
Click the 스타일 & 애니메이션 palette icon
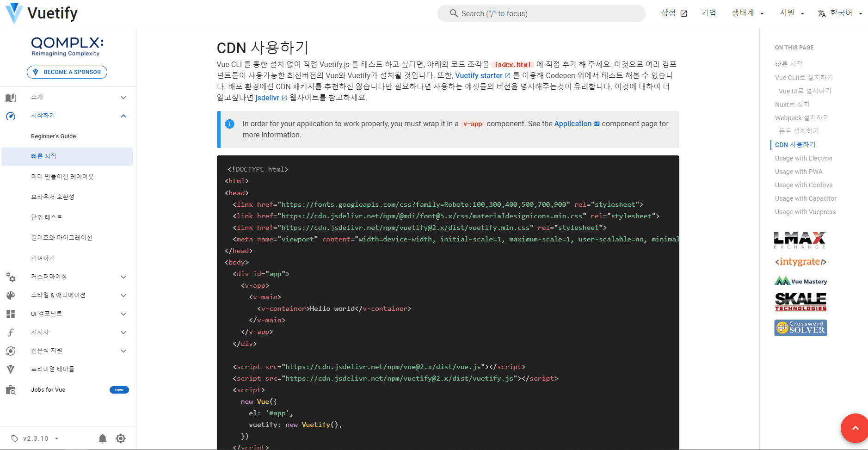(x=11, y=296)
